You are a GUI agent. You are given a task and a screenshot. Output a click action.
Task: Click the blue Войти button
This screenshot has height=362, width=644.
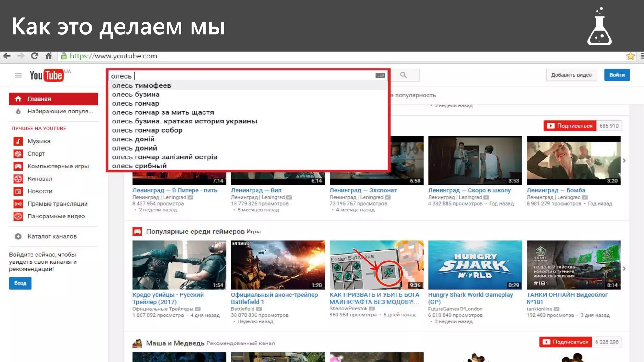[617, 75]
